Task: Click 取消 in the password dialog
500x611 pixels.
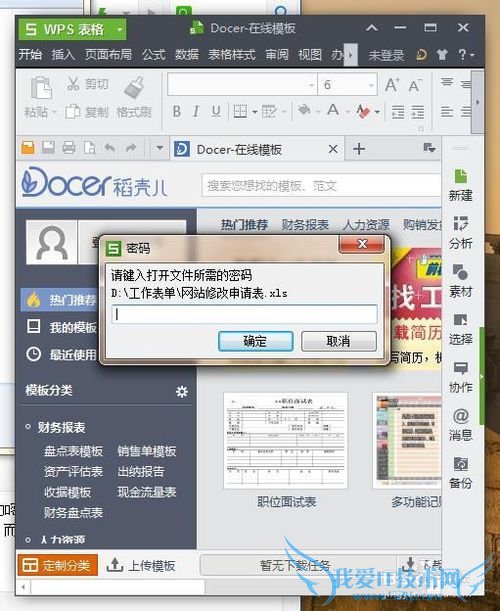Action: point(339,341)
